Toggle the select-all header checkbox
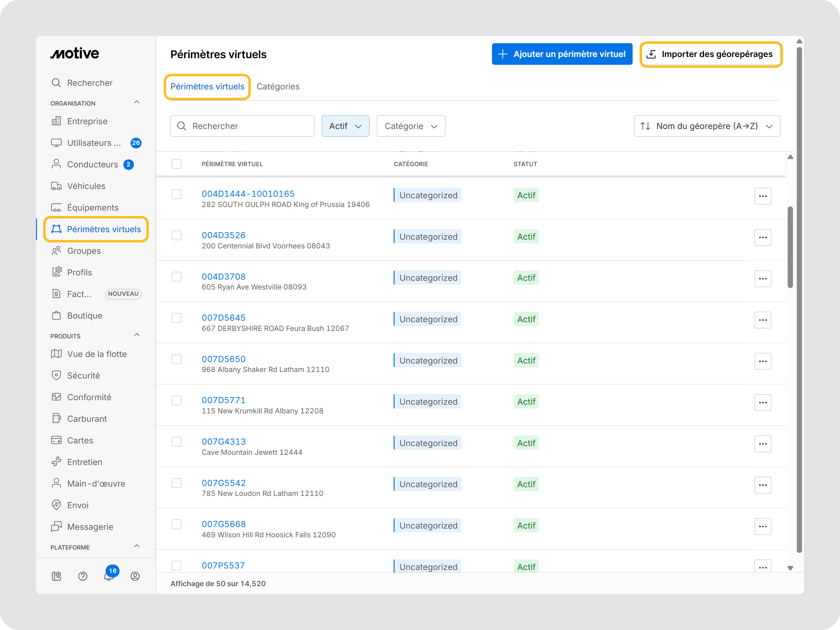 coord(177,164)
